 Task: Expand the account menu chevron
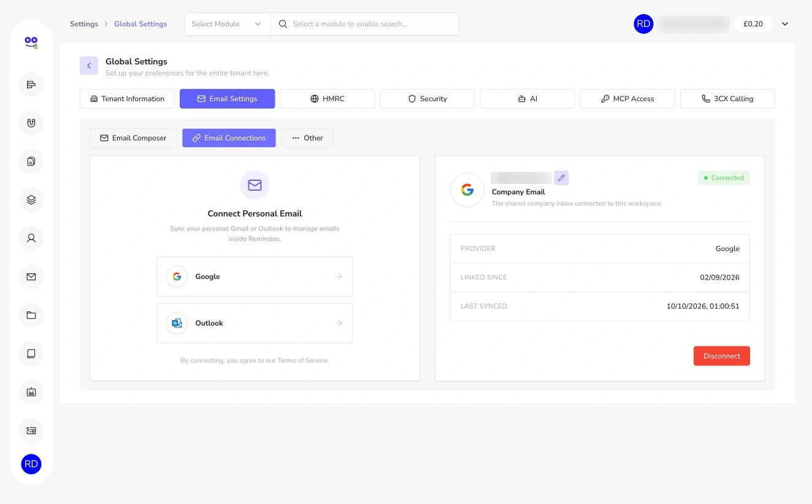pyautogui.click(x=785, y=24)
